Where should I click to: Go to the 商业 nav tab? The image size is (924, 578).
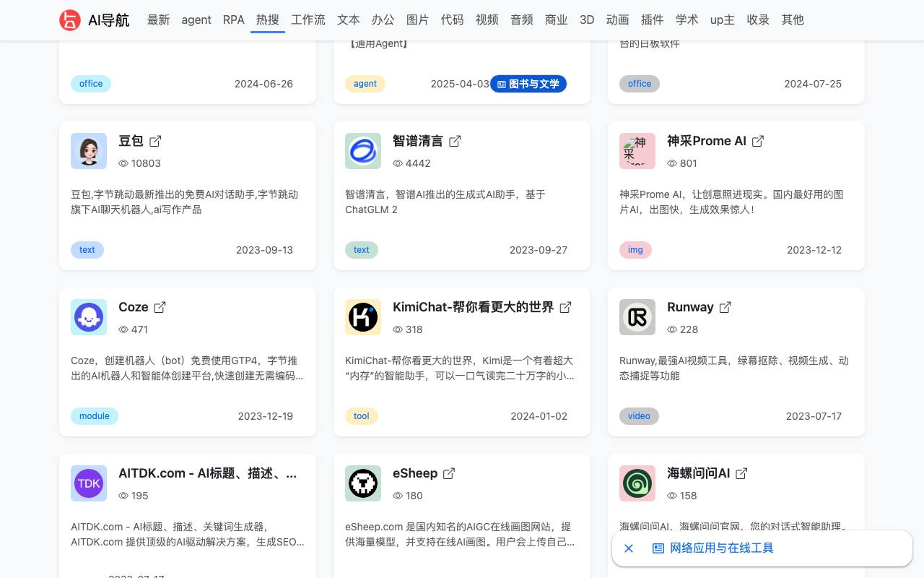[557, 20]
